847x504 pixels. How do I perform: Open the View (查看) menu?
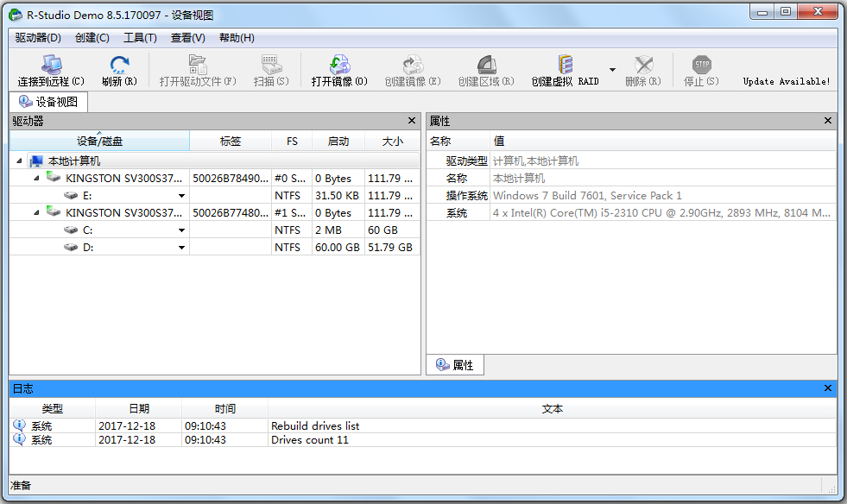(188, 38)
